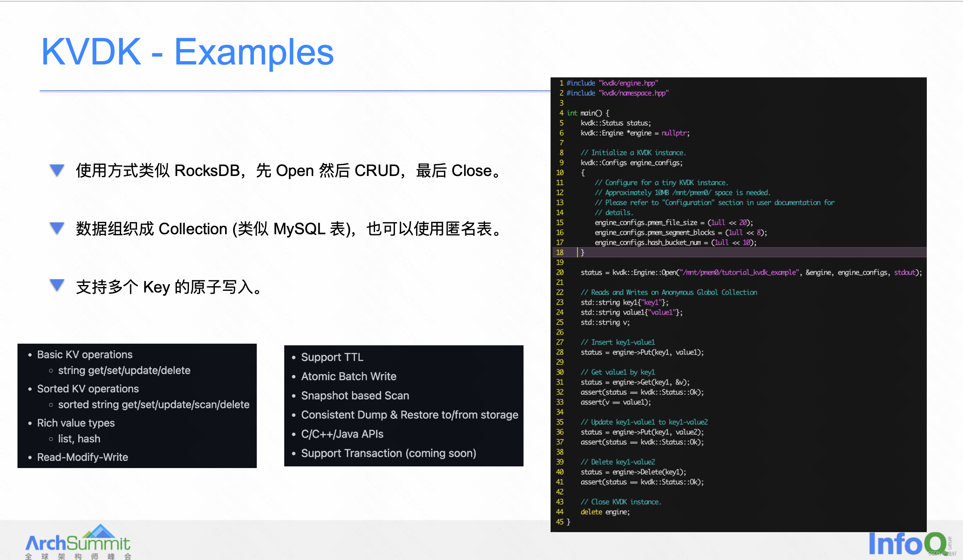Click 'list, hash' sub-item

coord(79,439)
